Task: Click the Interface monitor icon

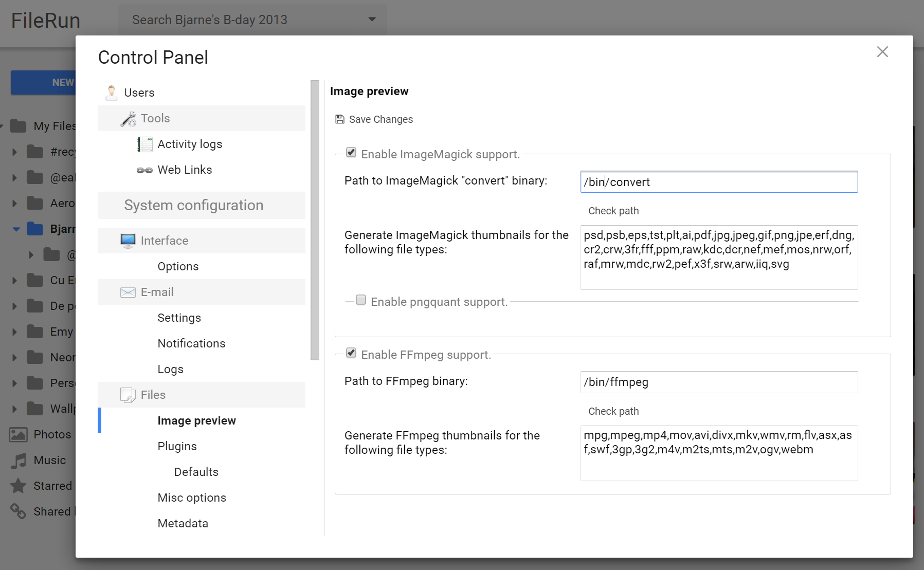Action: 128,241
